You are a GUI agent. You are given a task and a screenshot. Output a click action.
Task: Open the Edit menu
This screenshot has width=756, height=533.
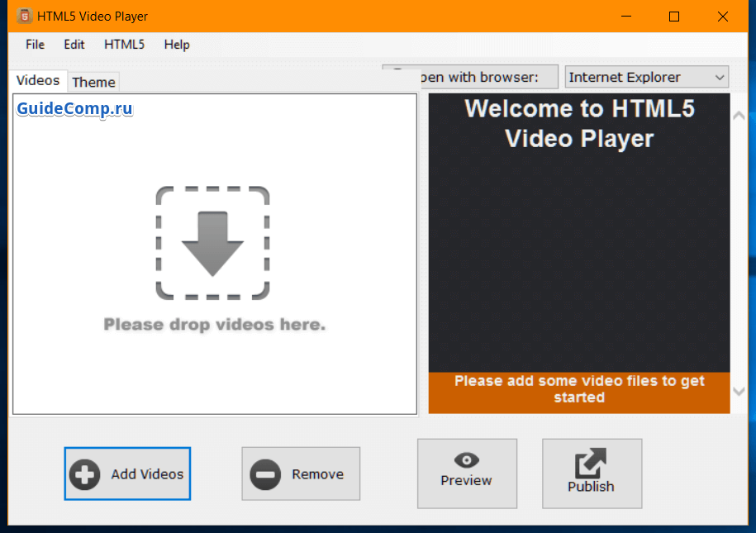pyautogui.click(x=74, y=45)
